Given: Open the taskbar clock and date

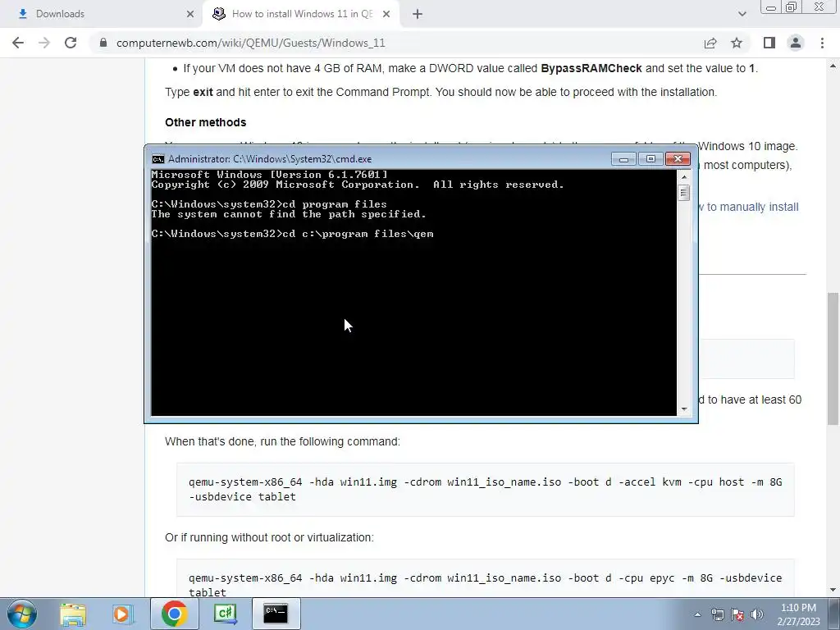Looking at the screenshot, I should [798, 614].
